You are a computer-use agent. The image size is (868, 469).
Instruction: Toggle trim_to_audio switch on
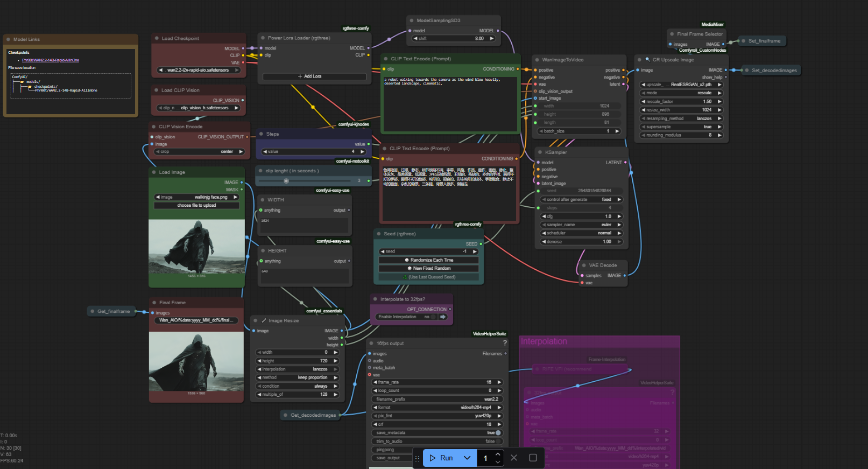498,442
